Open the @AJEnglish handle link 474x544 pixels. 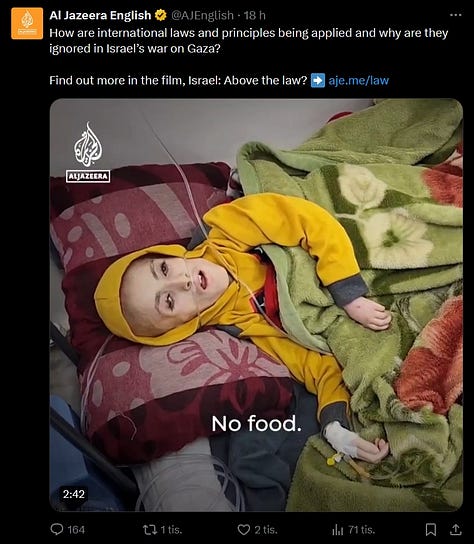coord(203,15)
